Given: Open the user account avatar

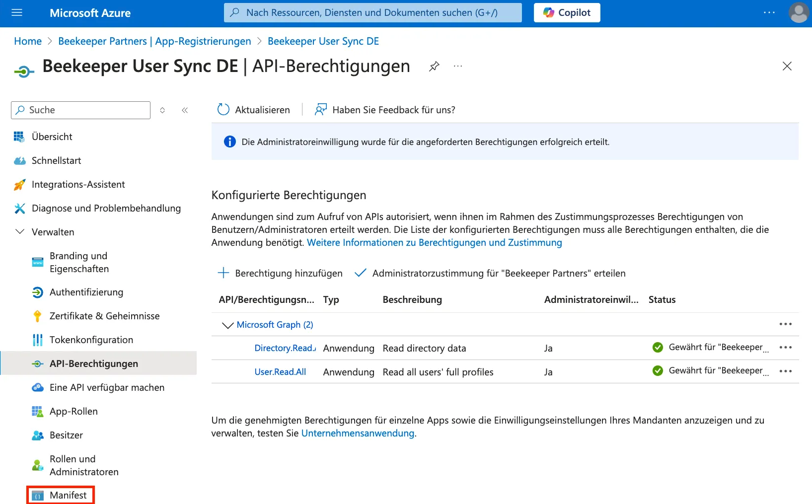Looking at the screenshot, I should 799,13.
